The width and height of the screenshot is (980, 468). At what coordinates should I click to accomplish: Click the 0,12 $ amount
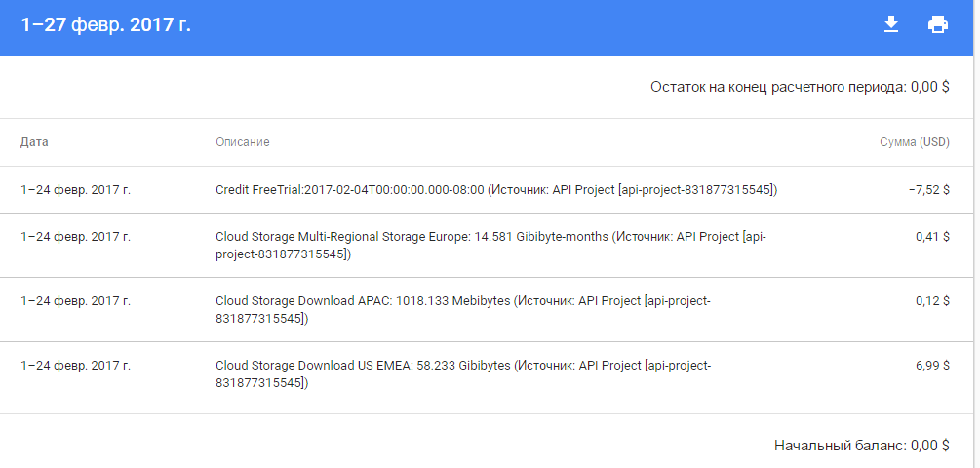point(932,300)
